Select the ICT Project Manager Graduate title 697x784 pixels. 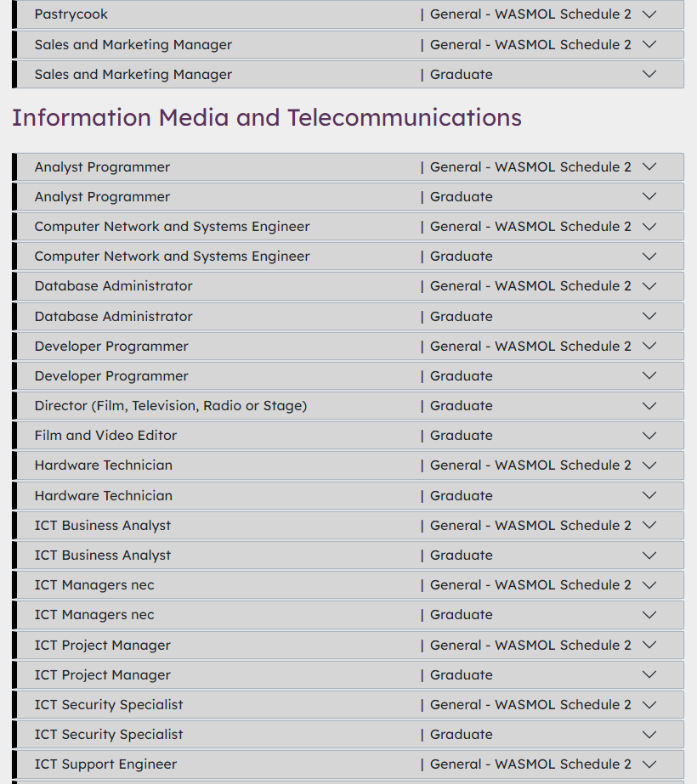point(103,674)
